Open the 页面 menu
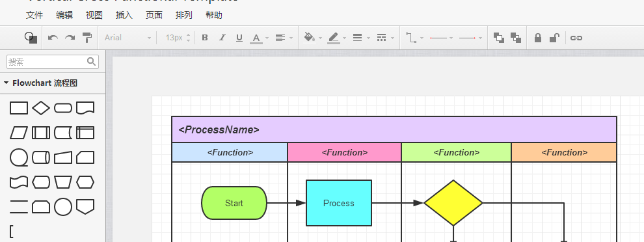Screen dimensions: 644x242 click(x=154, y=15)
